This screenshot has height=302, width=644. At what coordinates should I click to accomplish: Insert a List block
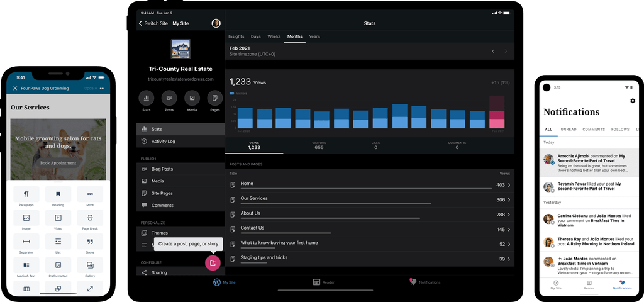58,241
